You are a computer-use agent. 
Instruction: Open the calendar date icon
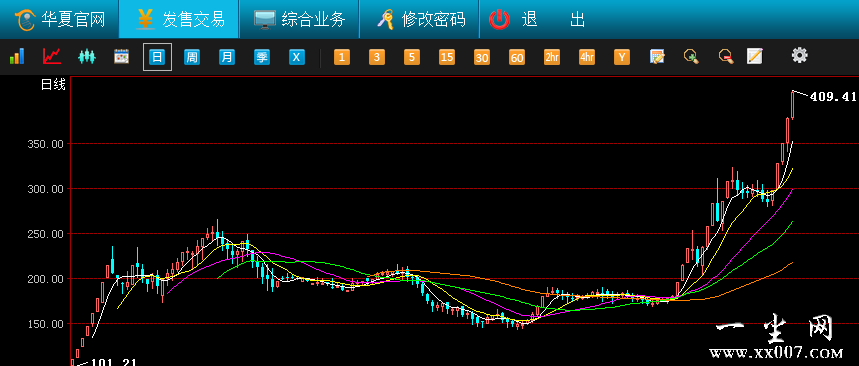122,56
